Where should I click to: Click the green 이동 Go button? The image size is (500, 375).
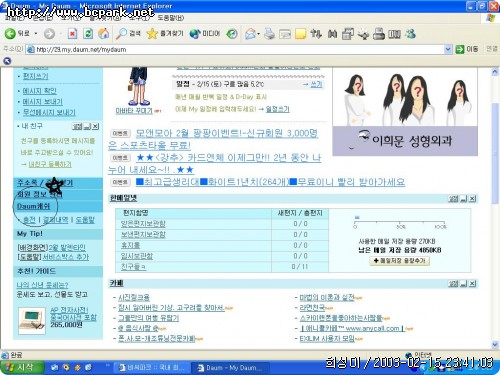click(x=467, y=49)
